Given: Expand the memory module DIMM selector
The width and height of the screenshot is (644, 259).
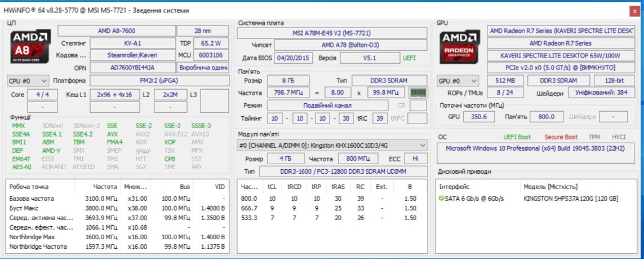Looking at the screenshot, I should coord(332,145).
